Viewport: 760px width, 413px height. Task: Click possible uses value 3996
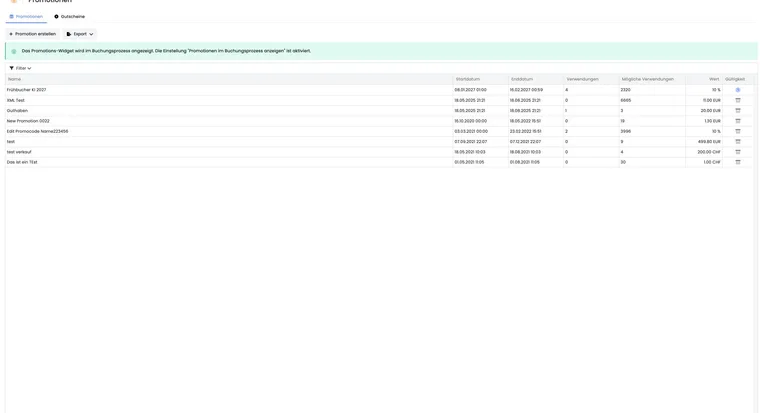coord(626,131)
